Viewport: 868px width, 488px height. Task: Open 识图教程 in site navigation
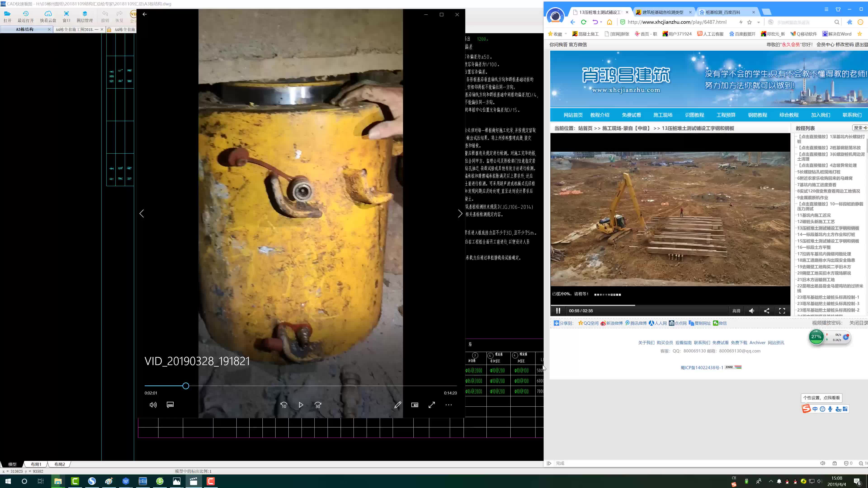click(694, 115)
